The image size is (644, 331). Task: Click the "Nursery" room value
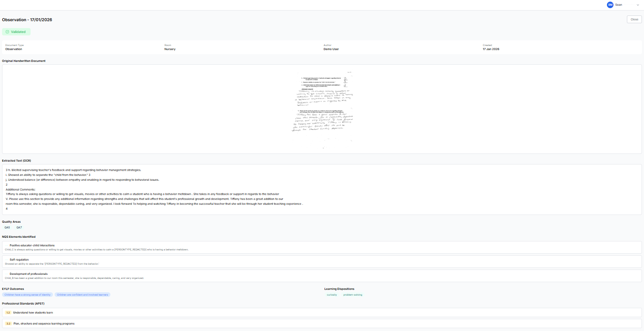click(x=170, y=49)
